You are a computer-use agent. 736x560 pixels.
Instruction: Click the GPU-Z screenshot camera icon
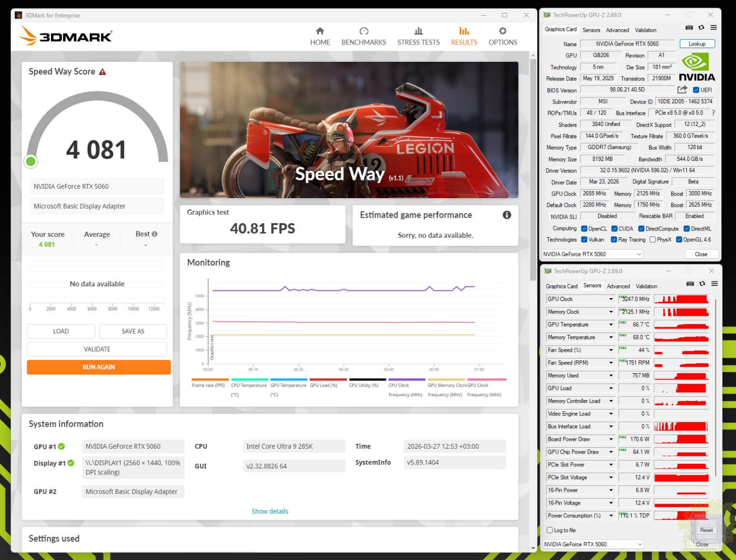[689, 27]
